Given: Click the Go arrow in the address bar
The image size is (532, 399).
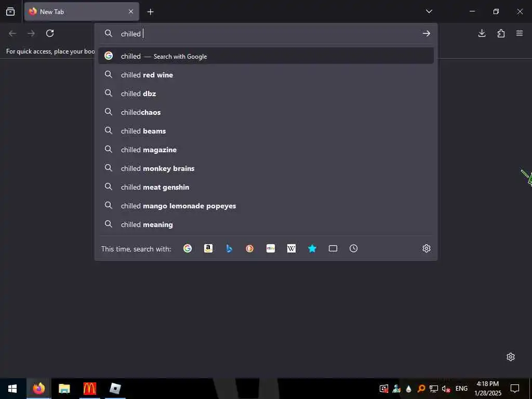Looking at the screenshot, I should [x=427, y=33].
